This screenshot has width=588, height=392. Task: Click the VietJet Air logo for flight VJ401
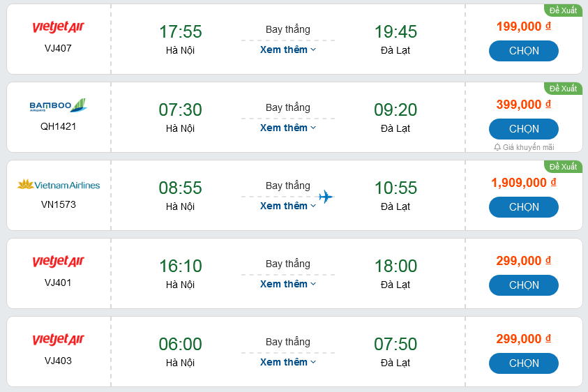pos(58,262)
